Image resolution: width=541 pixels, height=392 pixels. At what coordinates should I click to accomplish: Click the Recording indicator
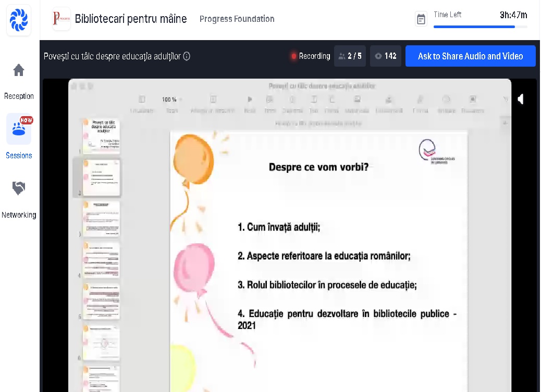(x=311, y=56)
